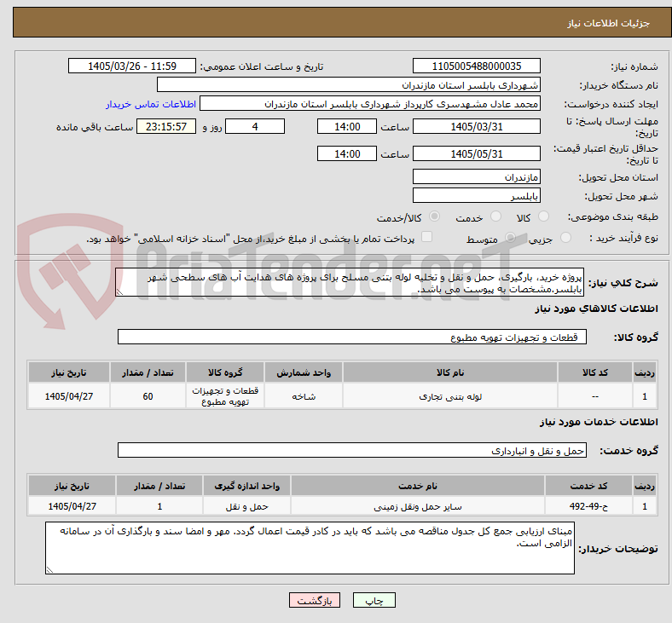Select the کالا radio button
The height and width of the screenshot is (623, 672).
tap(543, 216)
